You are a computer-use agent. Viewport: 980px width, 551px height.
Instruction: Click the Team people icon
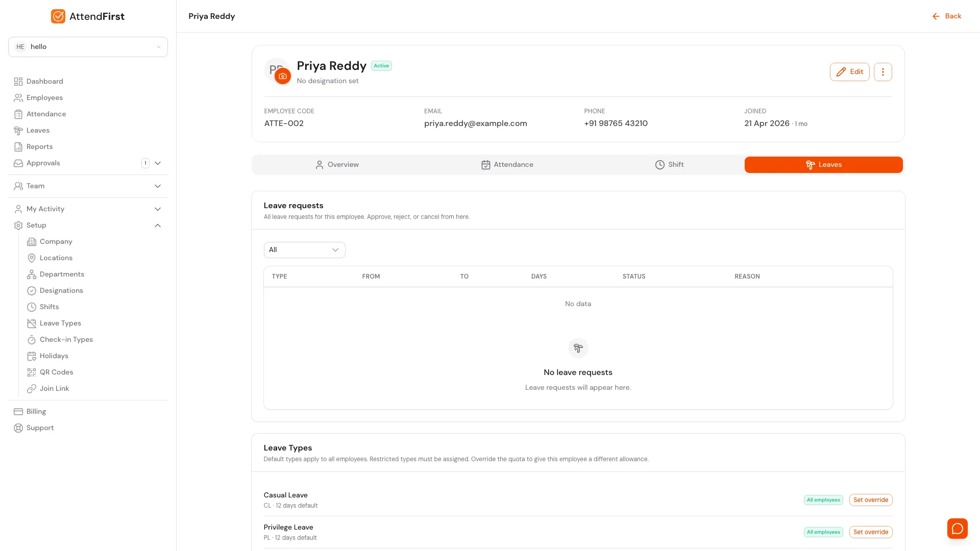(x=18, y=186)
